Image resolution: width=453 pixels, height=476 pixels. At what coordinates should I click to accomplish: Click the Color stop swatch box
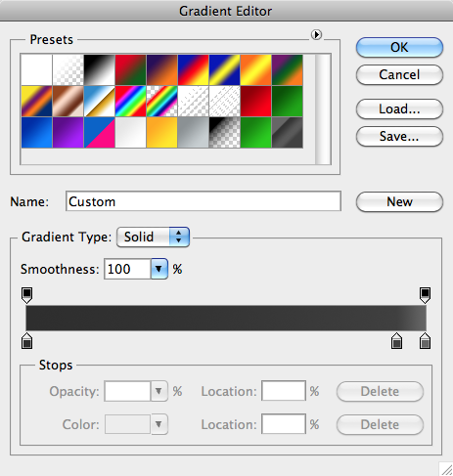click(127, 424)
